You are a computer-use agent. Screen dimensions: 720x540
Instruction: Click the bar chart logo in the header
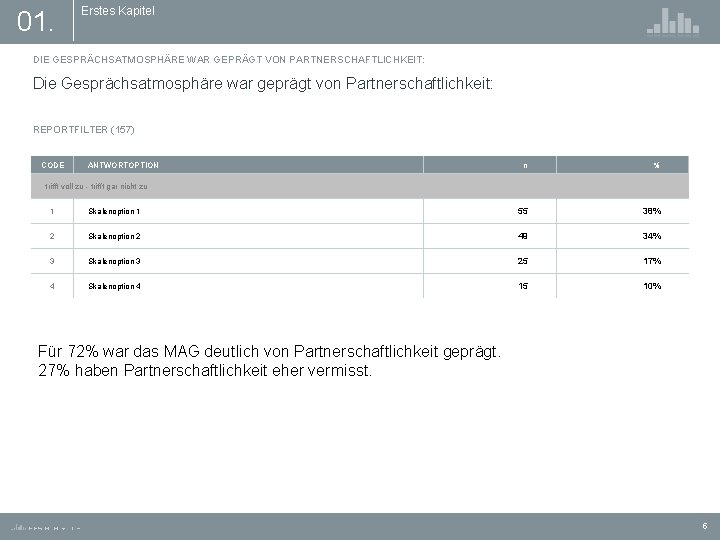pyautogui.click(x=673, y=22)
